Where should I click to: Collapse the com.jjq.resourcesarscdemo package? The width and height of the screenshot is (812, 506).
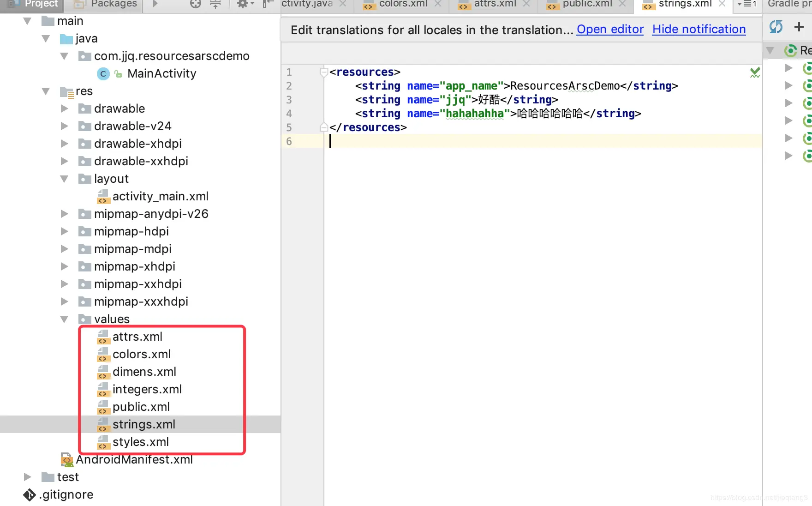click(64, 56)
